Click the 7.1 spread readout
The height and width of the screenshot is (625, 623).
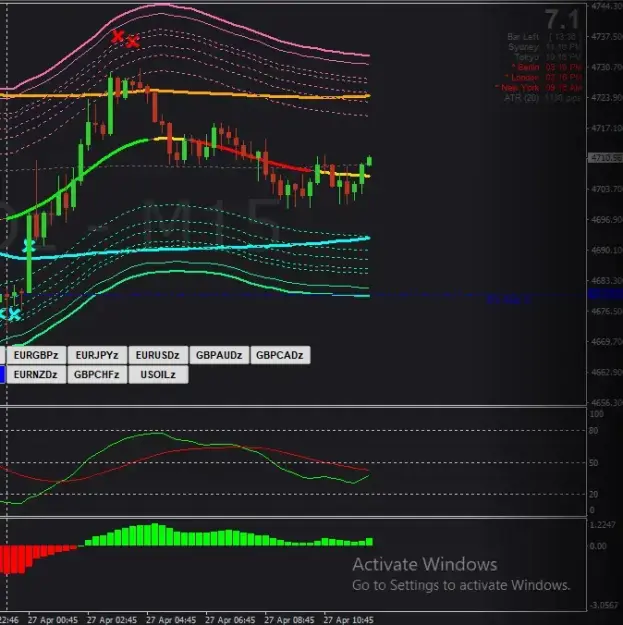click(562, 20)
